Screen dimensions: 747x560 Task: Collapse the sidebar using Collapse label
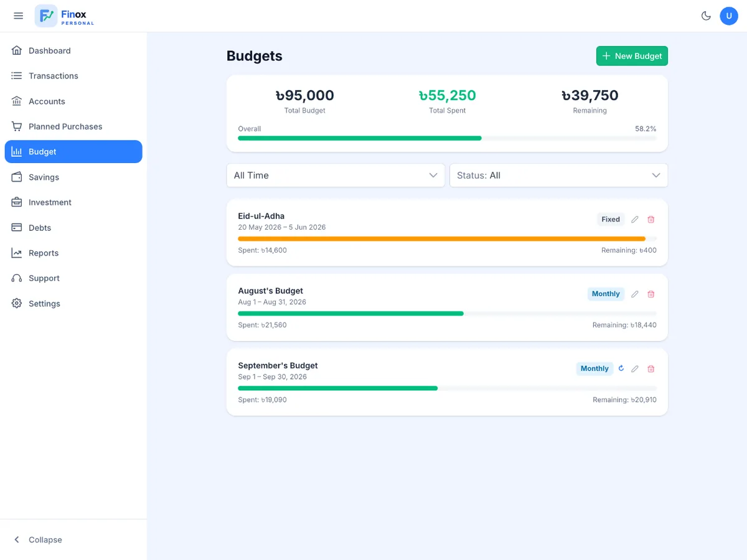[x=45, y=539]
